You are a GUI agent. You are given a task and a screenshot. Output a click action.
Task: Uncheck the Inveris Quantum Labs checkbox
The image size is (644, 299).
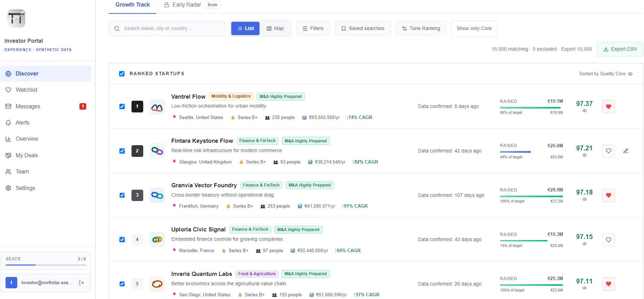click(122, 284)
